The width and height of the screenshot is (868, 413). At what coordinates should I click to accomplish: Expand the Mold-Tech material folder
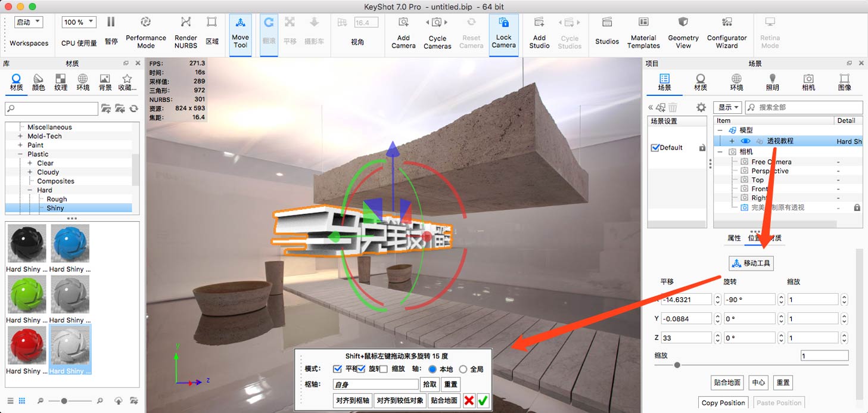pos(20,136)
